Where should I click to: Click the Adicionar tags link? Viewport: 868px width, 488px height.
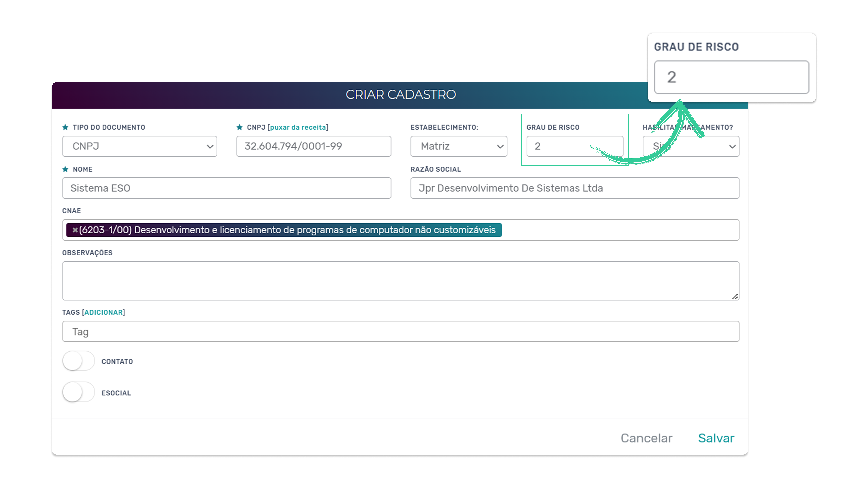103,313
